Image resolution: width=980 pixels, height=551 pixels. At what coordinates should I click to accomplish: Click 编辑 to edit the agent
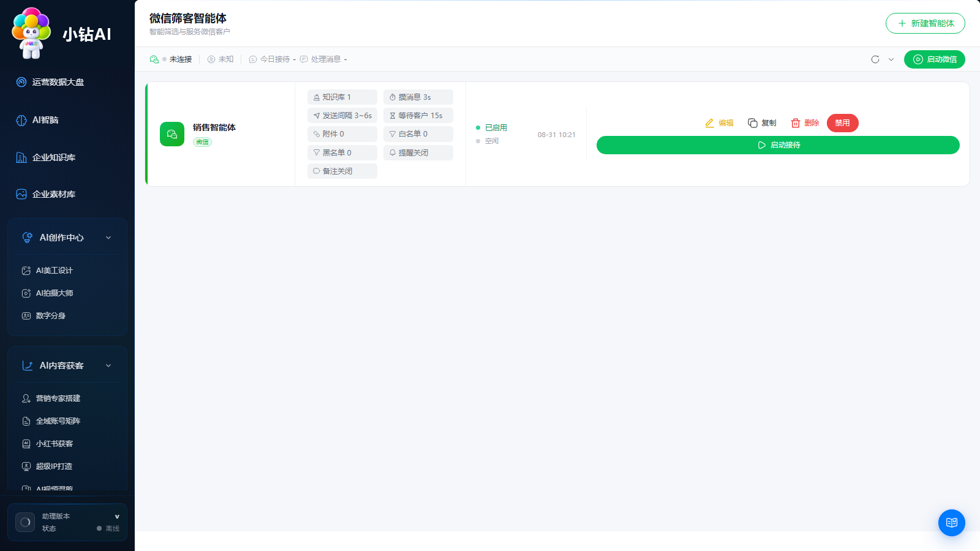coord(719,123)
